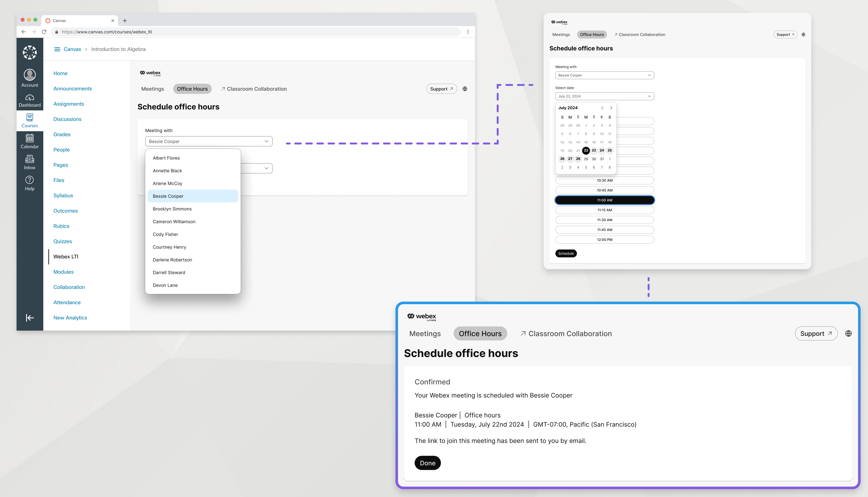Click the Done button on confirmation screen
The height and width of the screenshot is (497, 868).
pos(427,463)
